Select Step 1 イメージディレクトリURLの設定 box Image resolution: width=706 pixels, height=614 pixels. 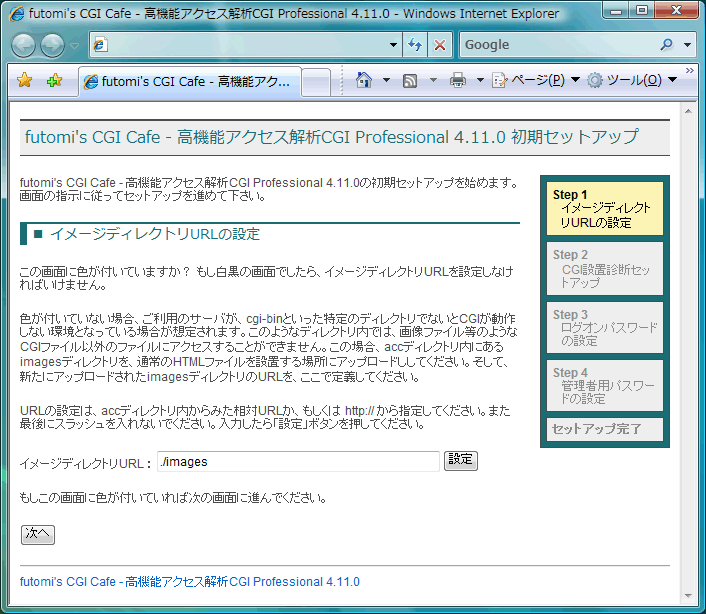[605, 208]
